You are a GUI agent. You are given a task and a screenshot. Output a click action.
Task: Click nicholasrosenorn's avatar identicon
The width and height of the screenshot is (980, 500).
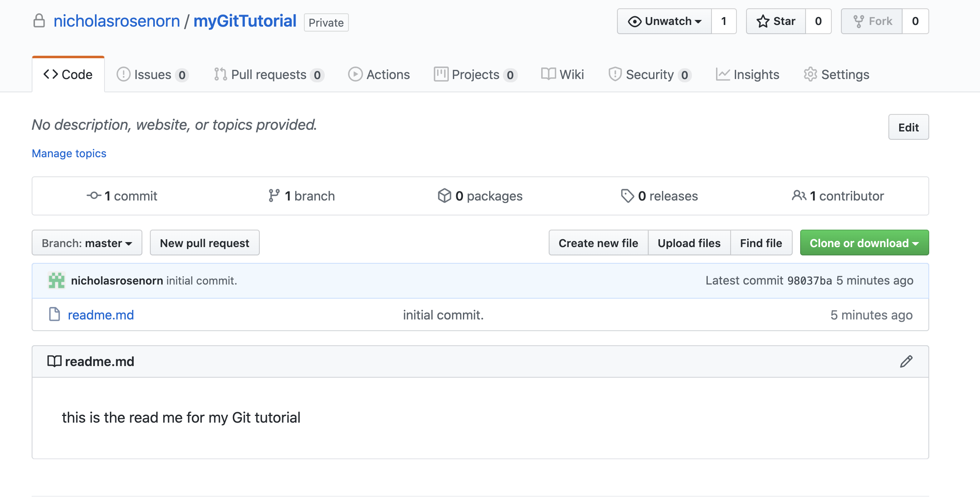[57, 281]
